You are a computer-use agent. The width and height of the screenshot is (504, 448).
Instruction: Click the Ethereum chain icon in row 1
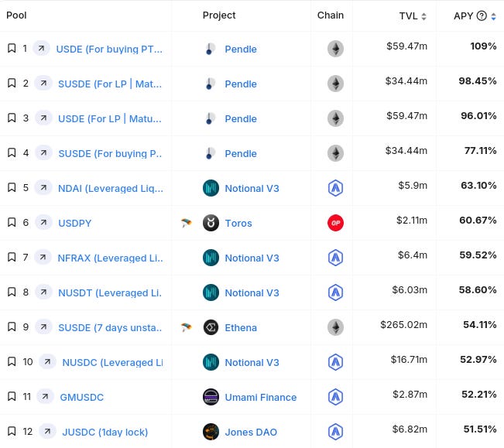tap(335, 49)
